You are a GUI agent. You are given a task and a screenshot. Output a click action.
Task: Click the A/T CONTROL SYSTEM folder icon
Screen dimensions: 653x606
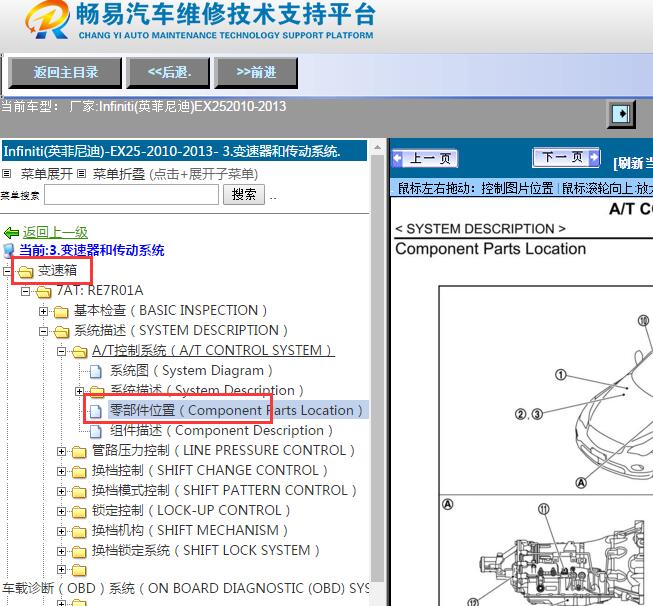(x=79, y=352)
